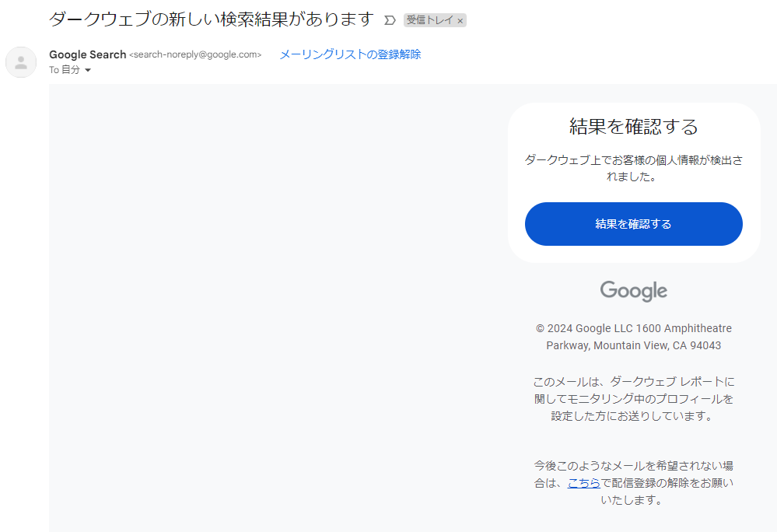777x532 pixels.
Task: Click the search-noreply@google.com sender address
Action: click(195, 54)
